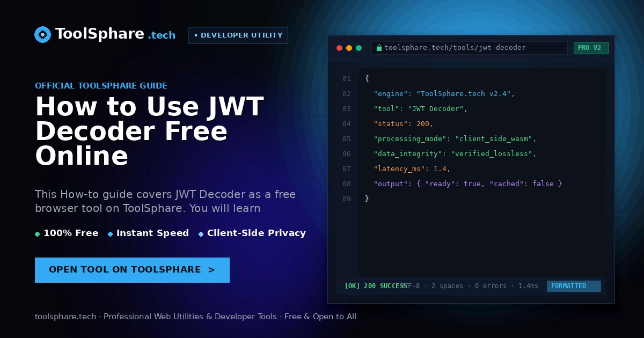Click the toolsphare.tech/tools/jwt-decoder address bar
Image resolution: width=644 pixels, height=338 pixels.
point(470,48)
